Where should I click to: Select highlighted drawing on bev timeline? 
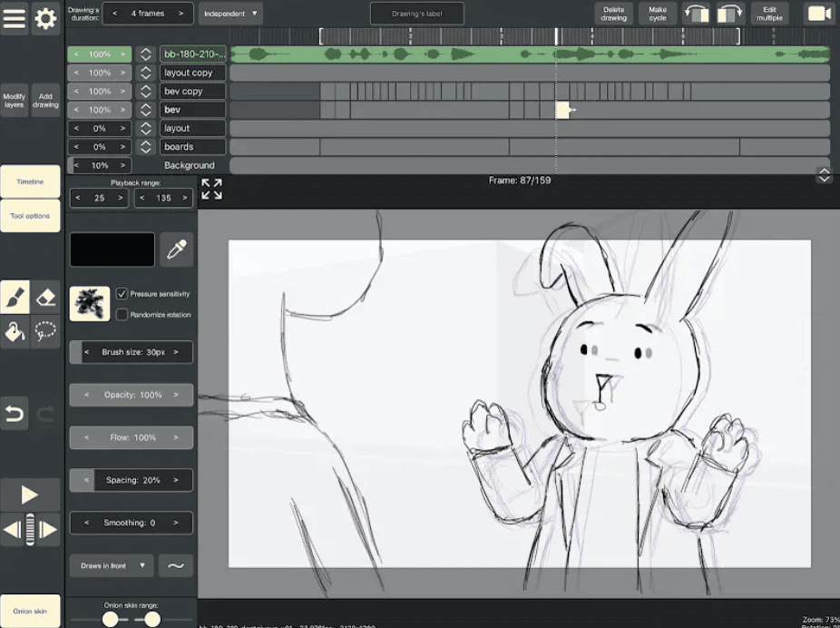562,110
